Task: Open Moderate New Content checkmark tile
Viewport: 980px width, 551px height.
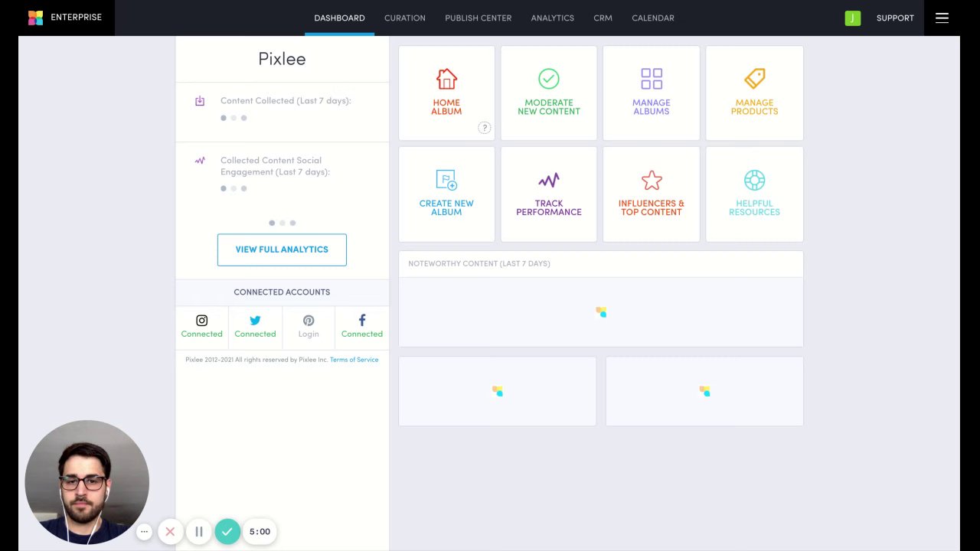Action: pos(549,93)
